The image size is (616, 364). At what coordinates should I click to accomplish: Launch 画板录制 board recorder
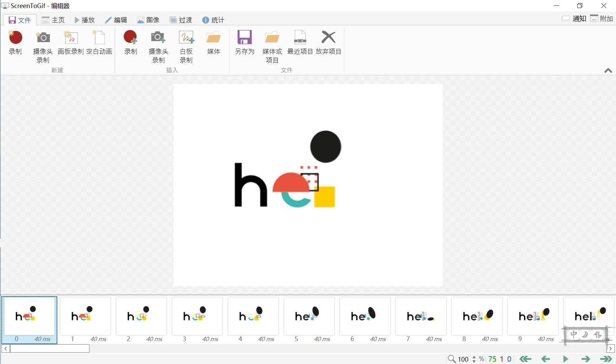coord(71,42)
